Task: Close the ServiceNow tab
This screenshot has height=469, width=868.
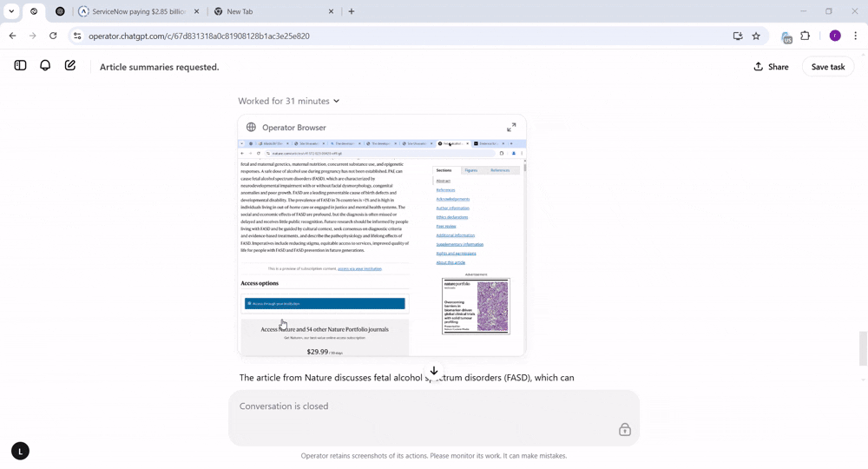Action: [196, 11]
